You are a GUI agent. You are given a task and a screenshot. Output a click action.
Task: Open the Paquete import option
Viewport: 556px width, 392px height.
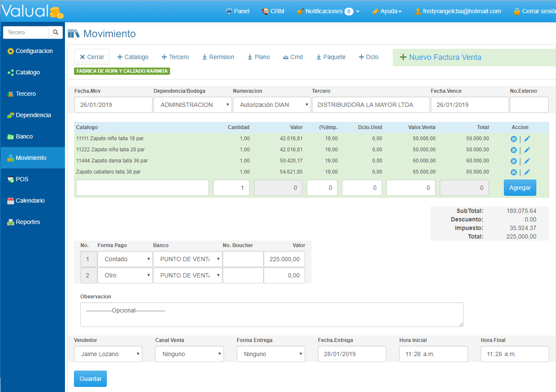pos(330,57)
